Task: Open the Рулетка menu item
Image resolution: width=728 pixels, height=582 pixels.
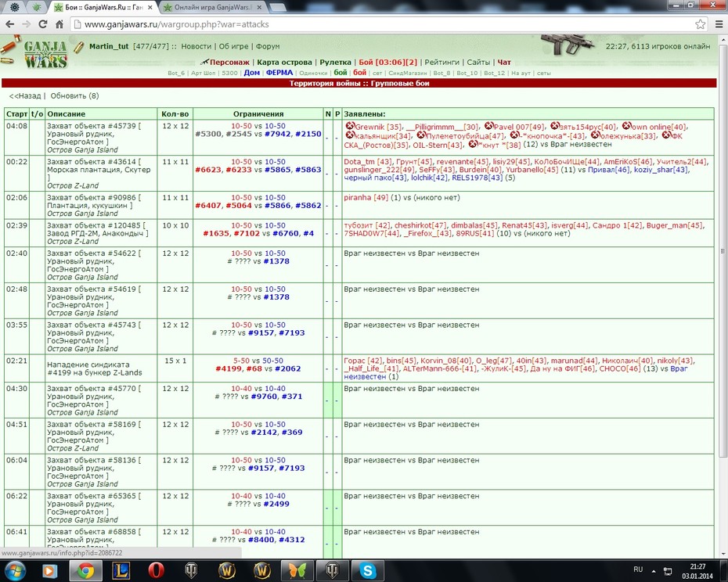Action: (335, 63)
